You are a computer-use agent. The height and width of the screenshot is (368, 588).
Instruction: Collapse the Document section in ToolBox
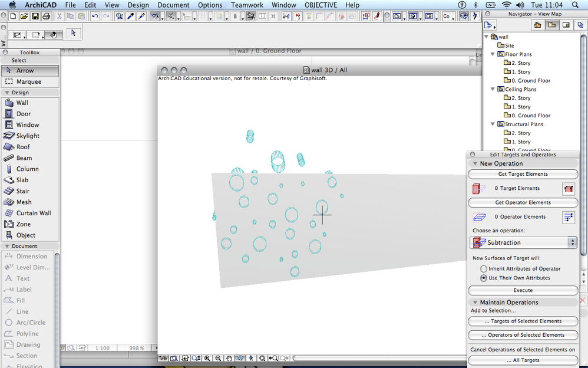pos(6,246)
